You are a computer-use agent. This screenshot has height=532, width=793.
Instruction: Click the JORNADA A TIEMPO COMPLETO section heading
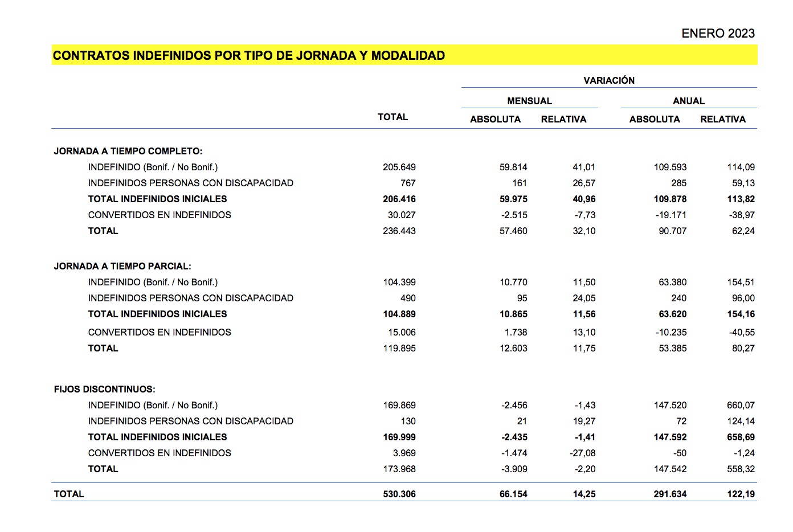(128, 151)
